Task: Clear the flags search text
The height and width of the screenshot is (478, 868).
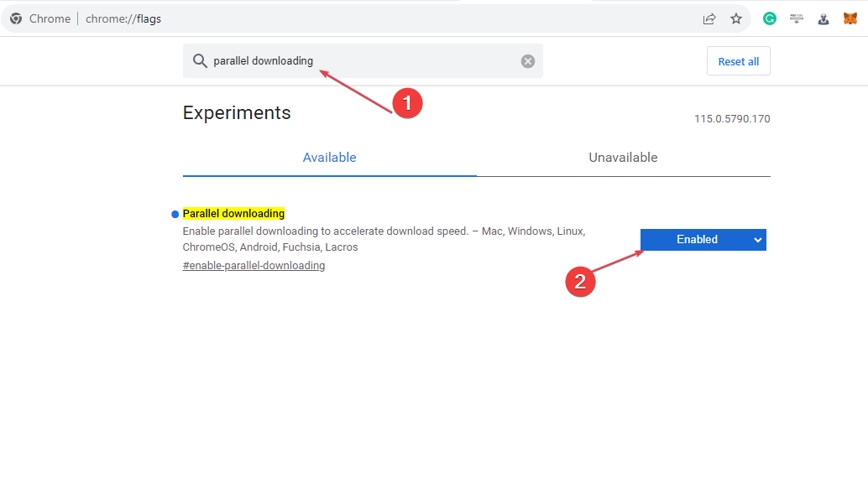Action: [528, 61]
